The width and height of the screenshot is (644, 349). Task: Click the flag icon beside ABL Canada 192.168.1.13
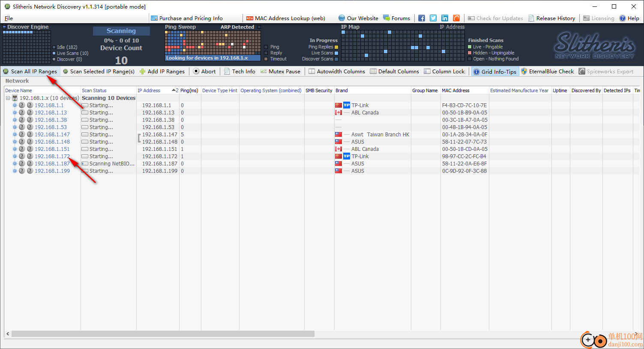coord(338,113)
